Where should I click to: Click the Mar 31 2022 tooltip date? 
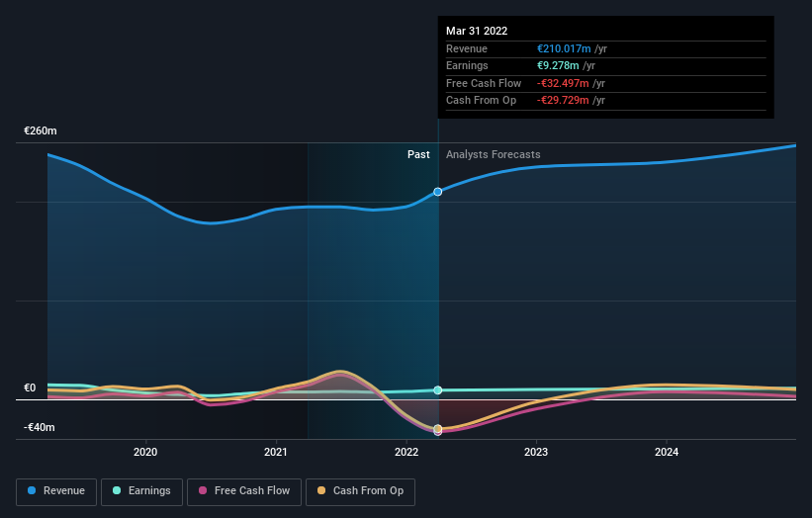(477, 31)
